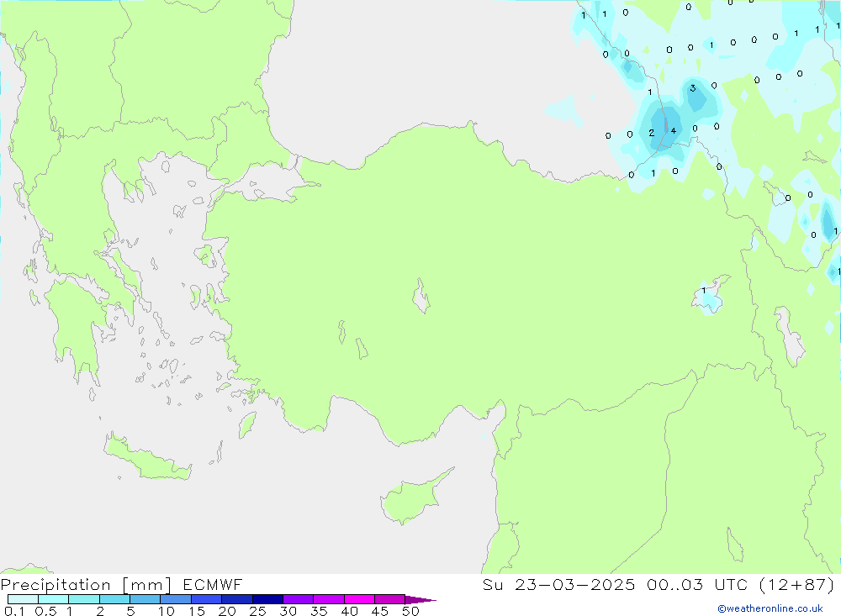Click the '(12+87)' forecast run label
841x616 pixels.
(797, 584)
